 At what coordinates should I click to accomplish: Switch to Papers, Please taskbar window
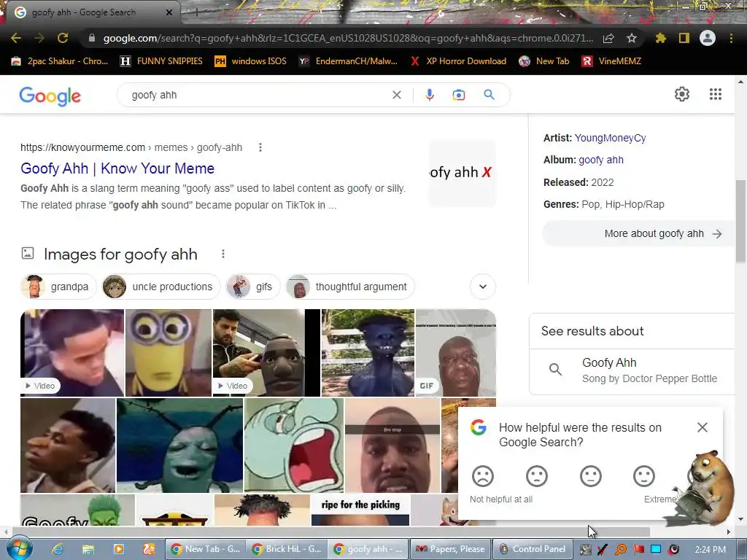tap(449, 549)
